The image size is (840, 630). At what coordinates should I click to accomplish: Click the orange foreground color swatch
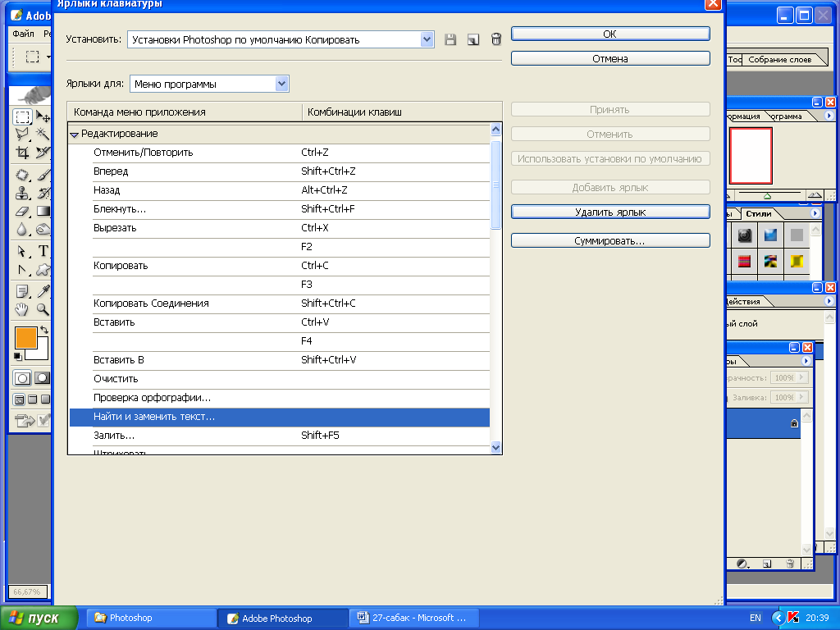pos(25,337)
